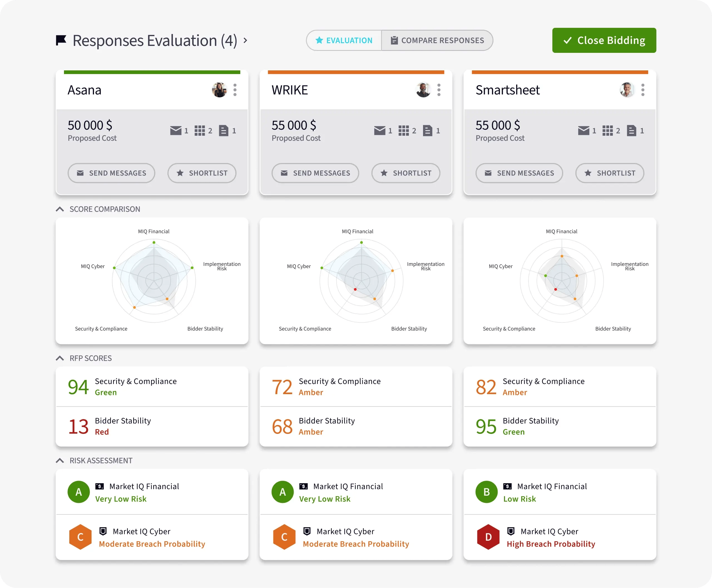Click WRIKE radar chart
This screenshot has height=588, width=712.
click(x=361, y=281)
